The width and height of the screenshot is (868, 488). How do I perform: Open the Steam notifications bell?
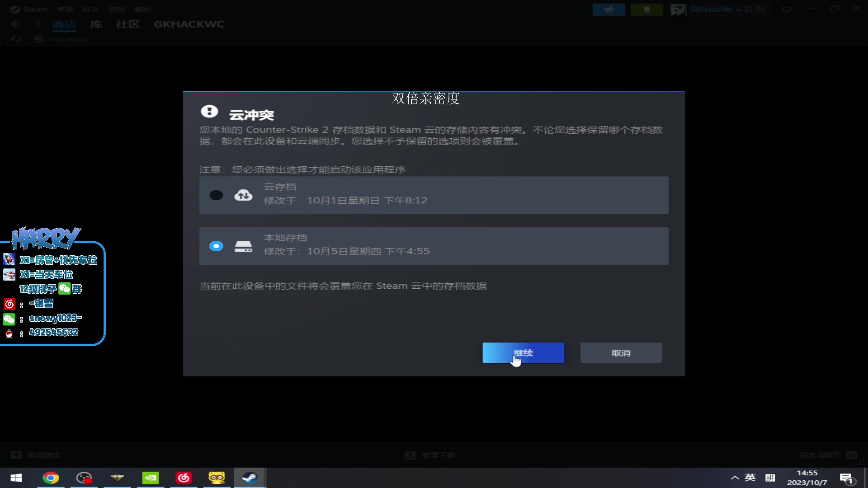646,9
